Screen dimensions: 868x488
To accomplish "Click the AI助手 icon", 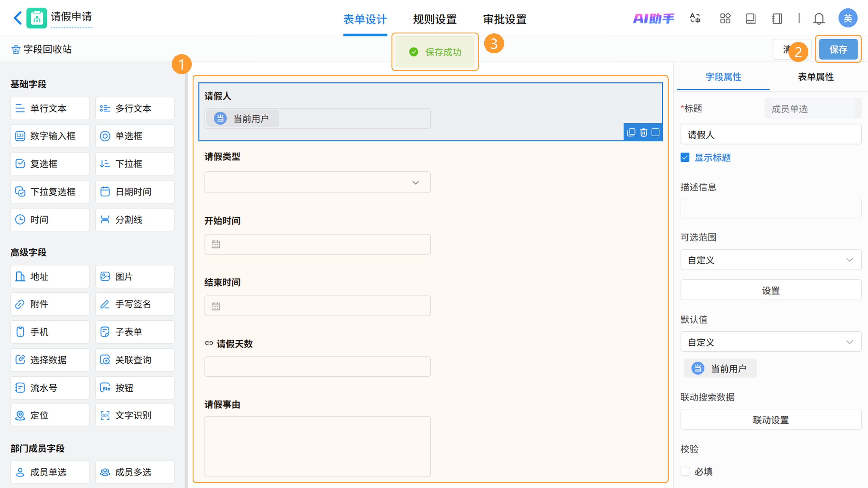I will pyautogui.click(x=653, y=19).
